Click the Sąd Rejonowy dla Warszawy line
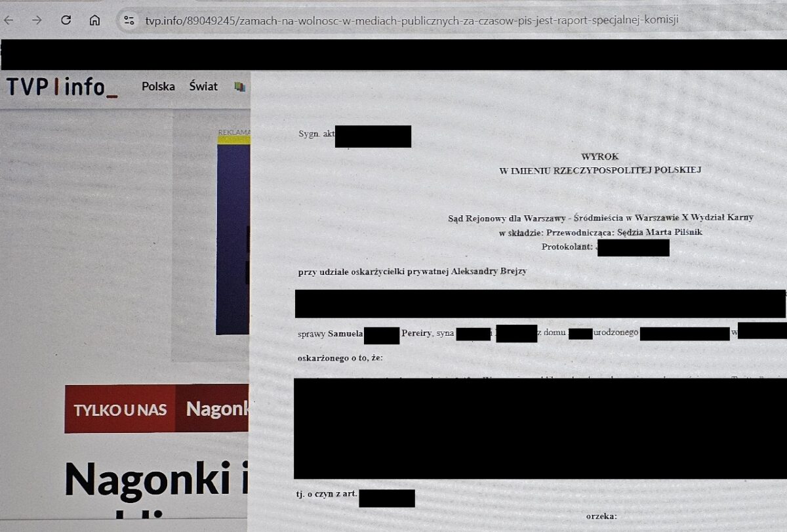The image size is (787, 532). coord(600,218)
